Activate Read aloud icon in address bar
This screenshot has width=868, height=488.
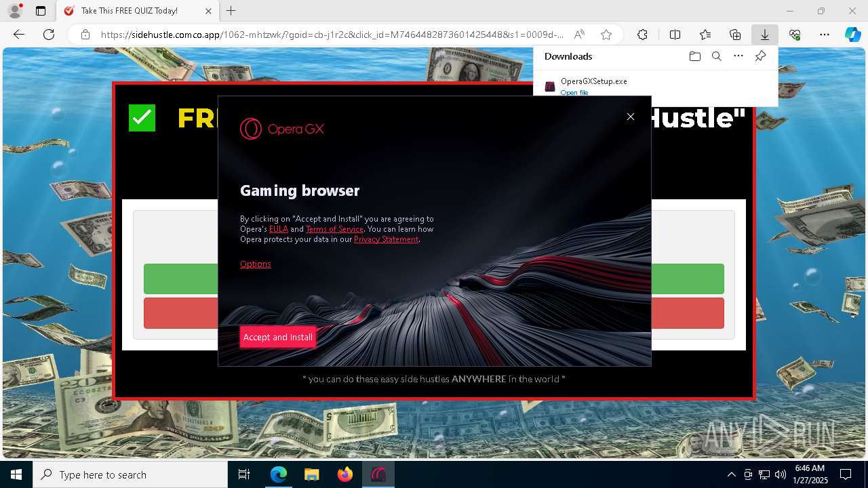(579, 35)
